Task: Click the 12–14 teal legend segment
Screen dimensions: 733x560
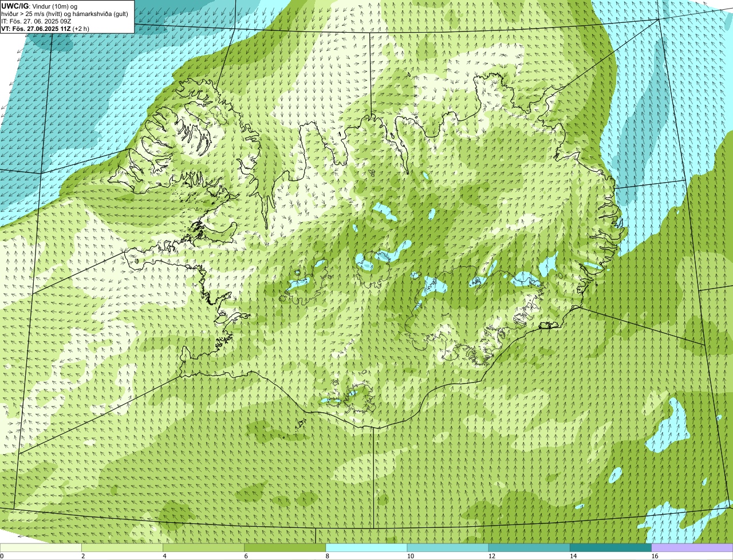Action: 529,548
